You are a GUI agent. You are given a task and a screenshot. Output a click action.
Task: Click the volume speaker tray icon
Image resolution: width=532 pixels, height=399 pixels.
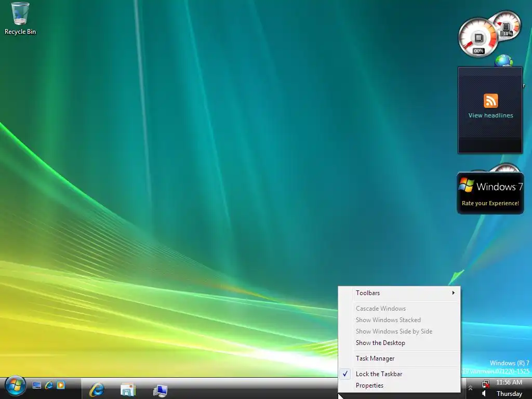484,394
